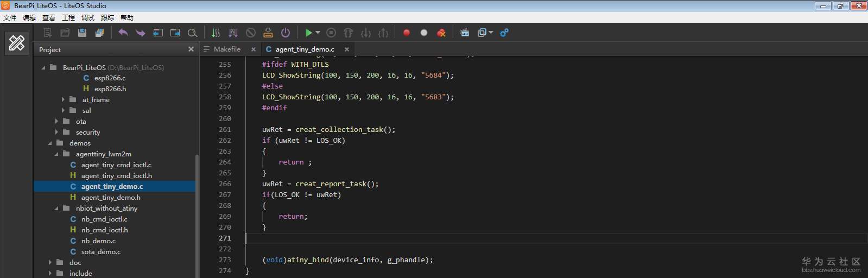
Task: Click the redo arrow in toolbar
Action: tap(141, 33)
